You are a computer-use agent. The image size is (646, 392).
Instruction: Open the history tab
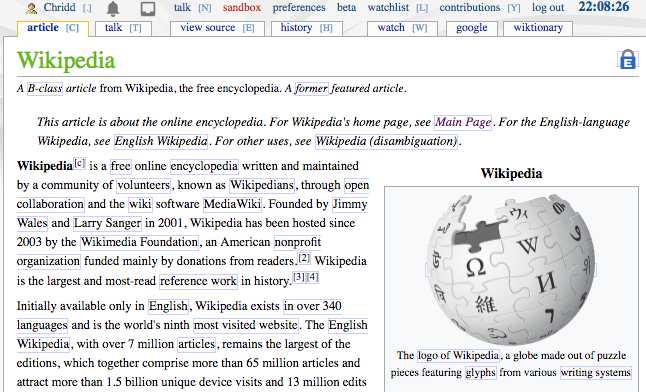coord(307,28)
